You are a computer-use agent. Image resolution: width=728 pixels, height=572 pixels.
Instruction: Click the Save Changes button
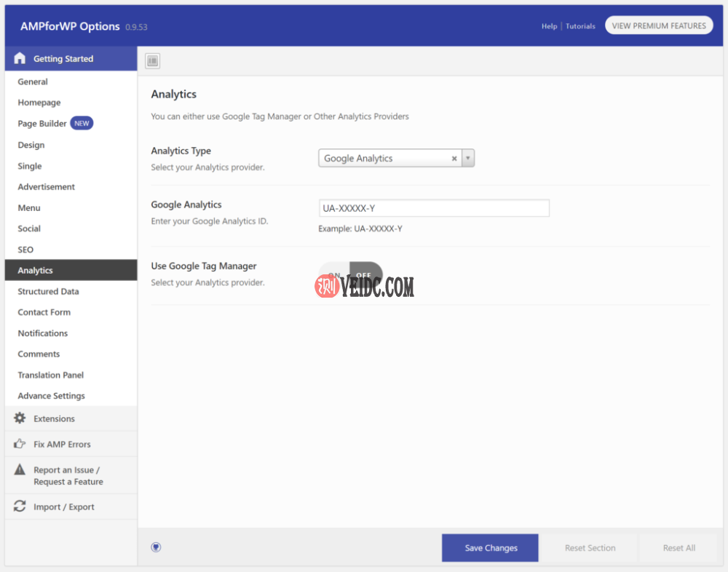click(x=490, y=548)
